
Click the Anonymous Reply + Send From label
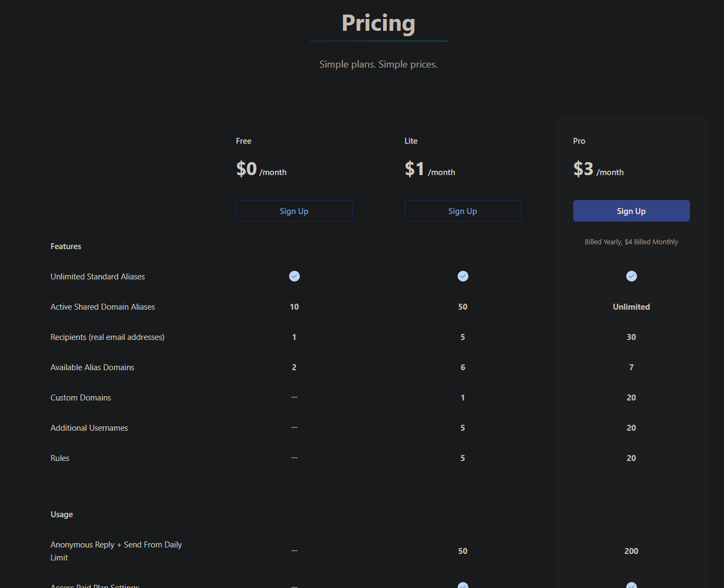click(x=116, y=545)
